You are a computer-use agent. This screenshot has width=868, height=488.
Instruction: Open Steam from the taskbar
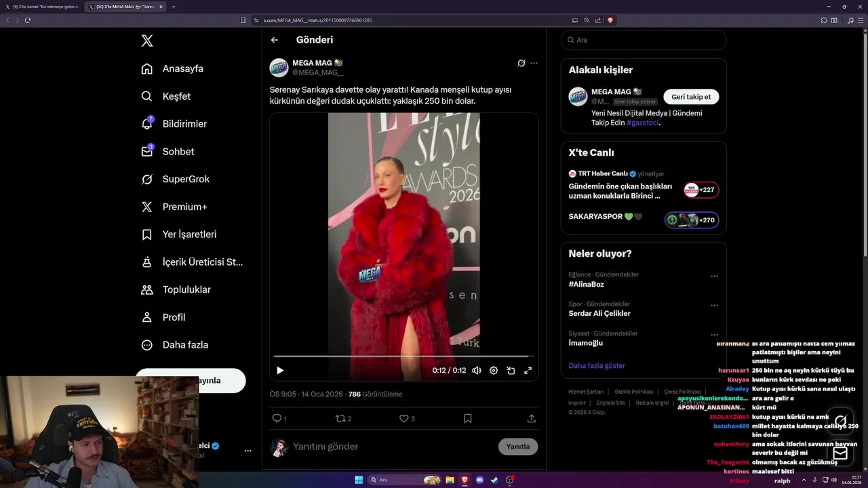[x=494, y=480]
